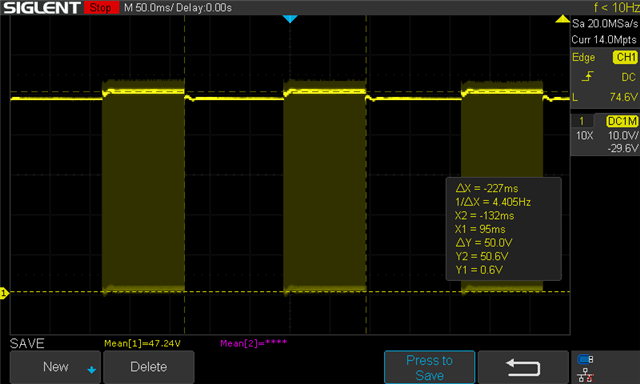Click the yellow trigger level arrow

click(563, 19)
